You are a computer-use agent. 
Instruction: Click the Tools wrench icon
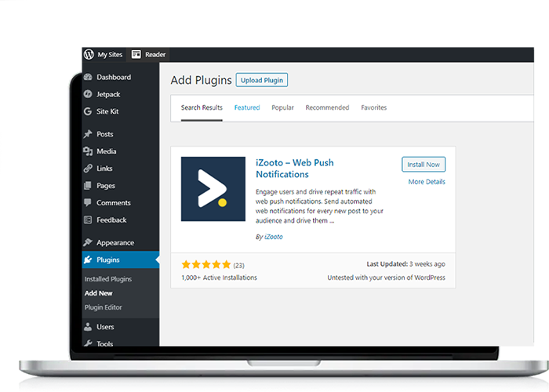pos(88,343)
